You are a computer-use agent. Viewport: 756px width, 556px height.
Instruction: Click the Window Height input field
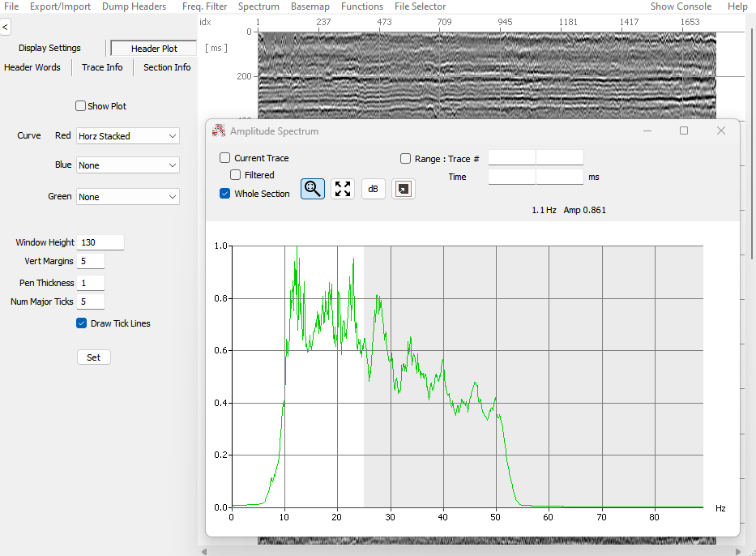(x=100, y=242)
